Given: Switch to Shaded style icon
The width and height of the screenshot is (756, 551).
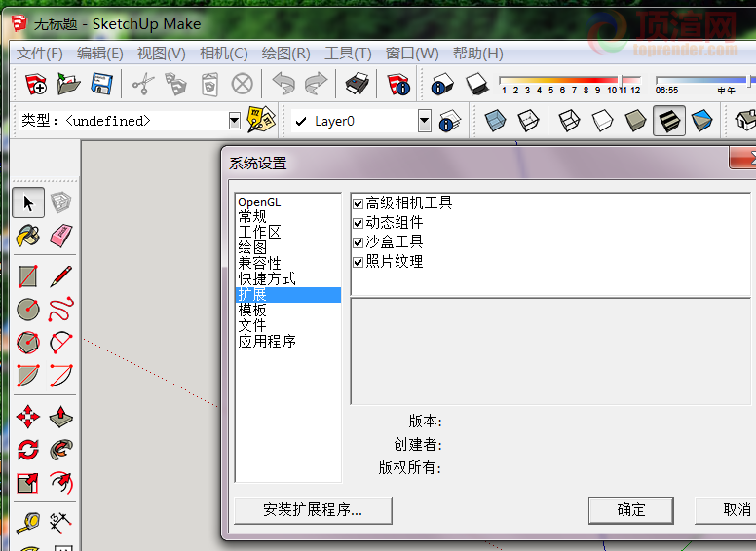Looking at the screenshot, I should pos(635,121).
